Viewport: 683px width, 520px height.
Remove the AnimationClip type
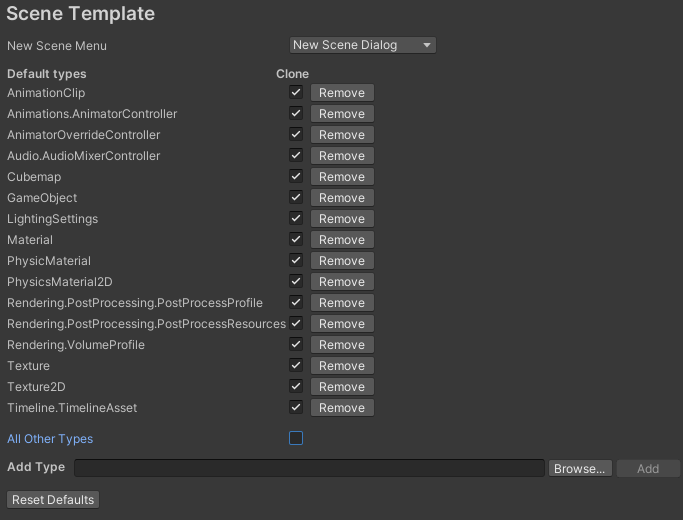[342, 93]
